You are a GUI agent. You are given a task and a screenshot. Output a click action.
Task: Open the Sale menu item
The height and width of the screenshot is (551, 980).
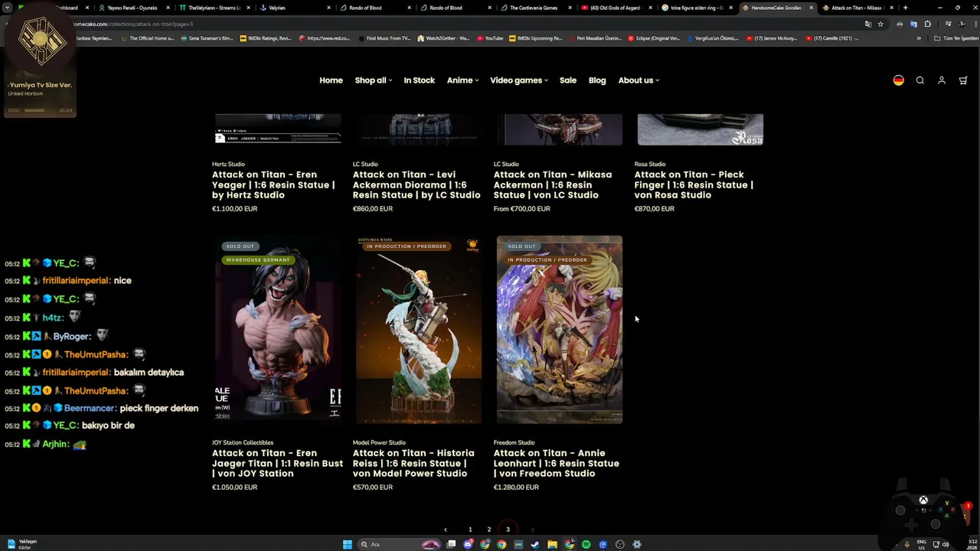click(x=567, y=80)
